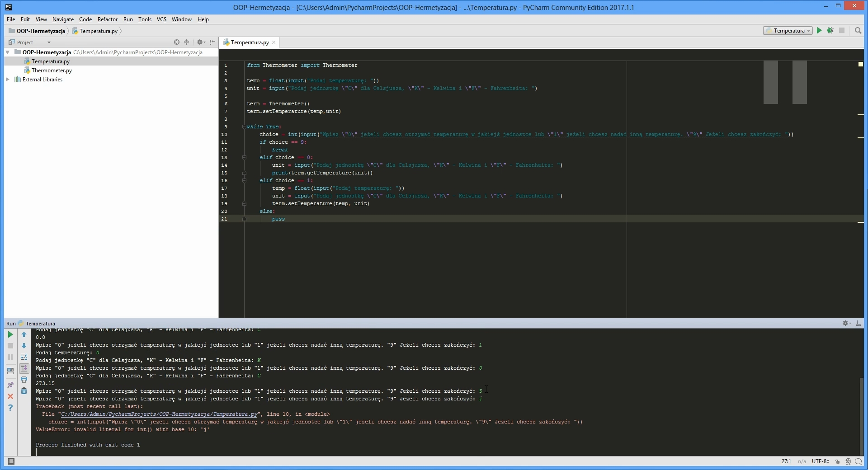Switch to the Temperatura.py editor tab

point(249,42)
